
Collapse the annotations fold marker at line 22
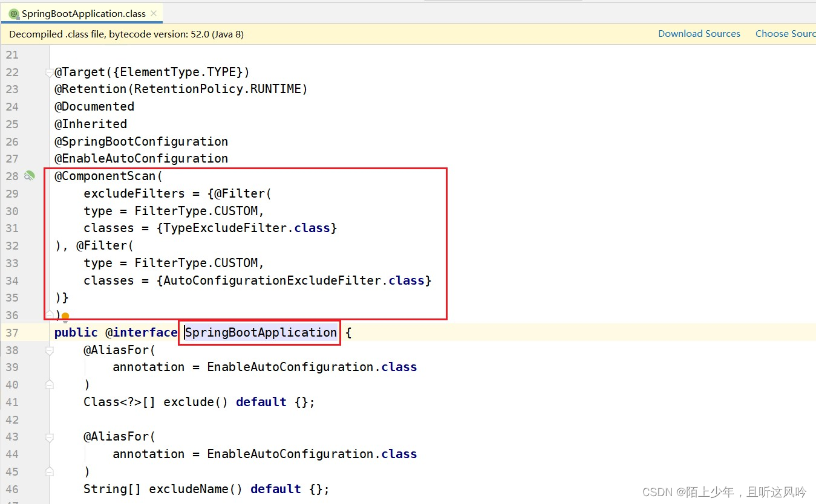(x=49, y=73)
